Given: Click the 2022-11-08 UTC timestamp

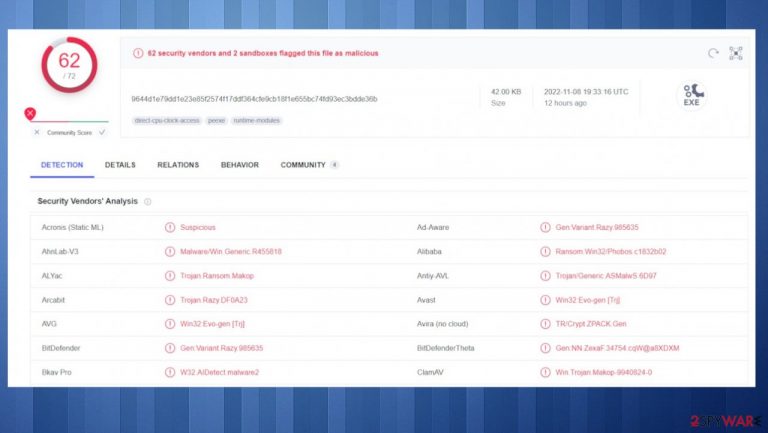Looking at the screenshot, I should [x=586, y=92].
